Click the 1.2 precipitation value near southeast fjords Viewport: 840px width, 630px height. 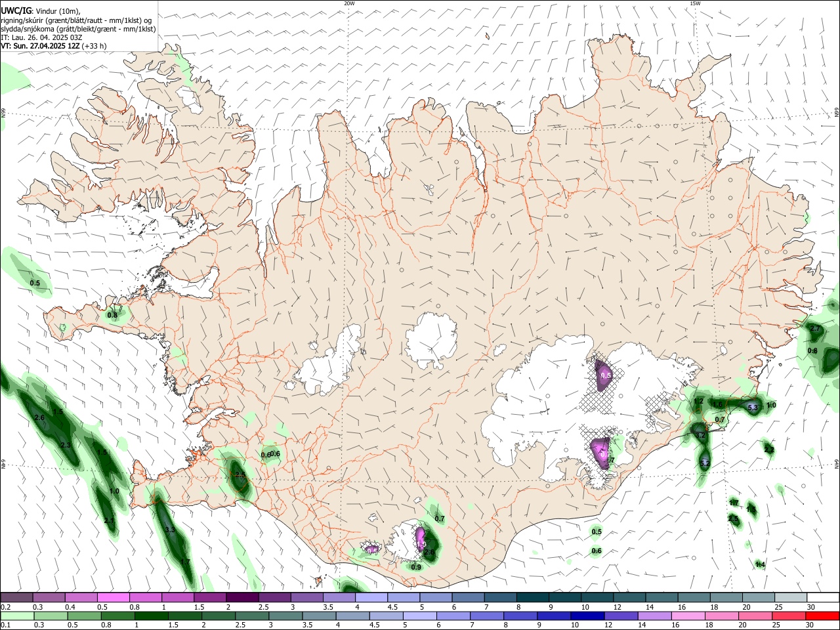point(699,401)
